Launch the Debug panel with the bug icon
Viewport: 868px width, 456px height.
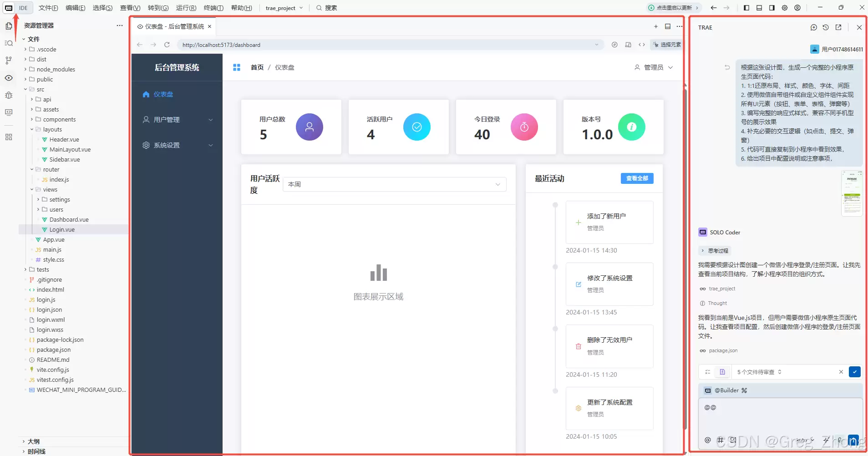9,96
